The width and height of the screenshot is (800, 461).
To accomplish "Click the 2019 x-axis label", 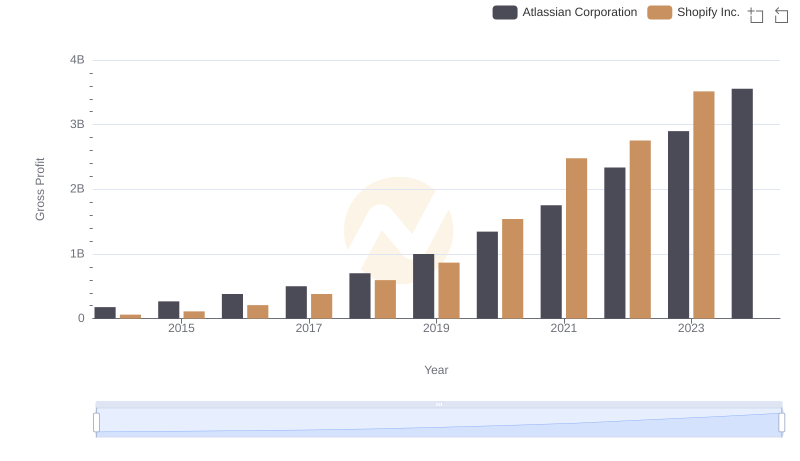I will point(436,328).
